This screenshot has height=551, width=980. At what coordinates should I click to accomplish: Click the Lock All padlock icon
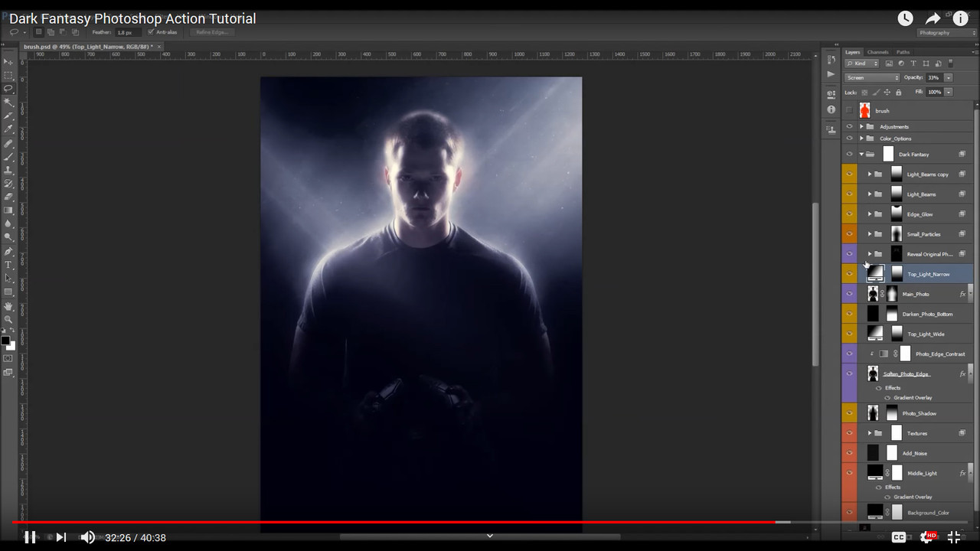click(x=898, y=92)
